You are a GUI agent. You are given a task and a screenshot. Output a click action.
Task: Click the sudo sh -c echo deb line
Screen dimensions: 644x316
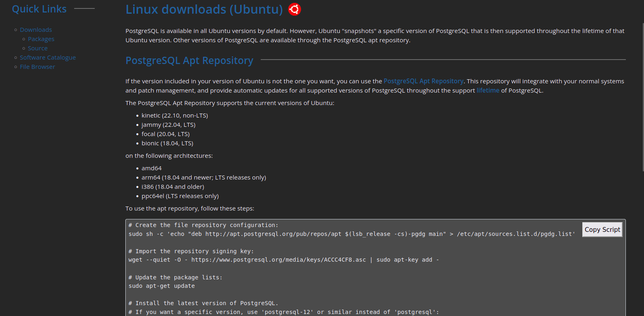(x=352, y=234)
